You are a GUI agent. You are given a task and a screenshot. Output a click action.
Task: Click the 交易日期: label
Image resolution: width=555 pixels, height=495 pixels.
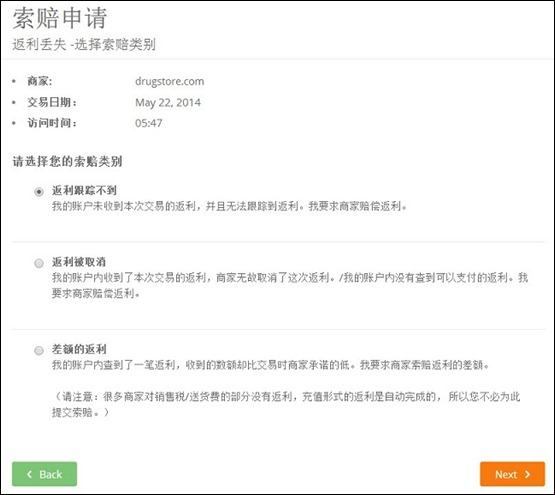pyautogui.click(x=52, y=103)
